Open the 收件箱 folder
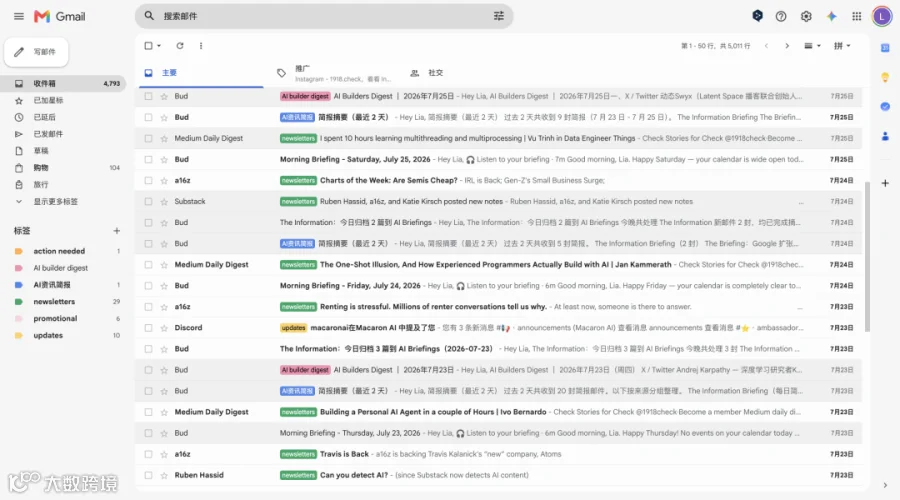Screen dimensions: 900x500 point(63,83)
